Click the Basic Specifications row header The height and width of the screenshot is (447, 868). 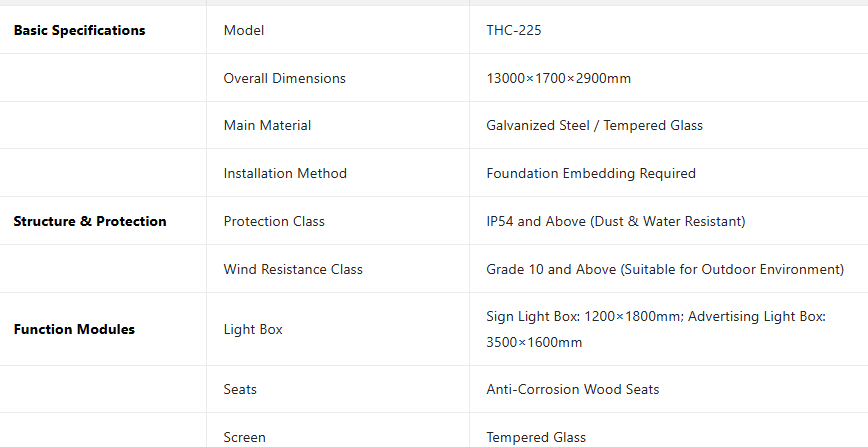(79, 30)
